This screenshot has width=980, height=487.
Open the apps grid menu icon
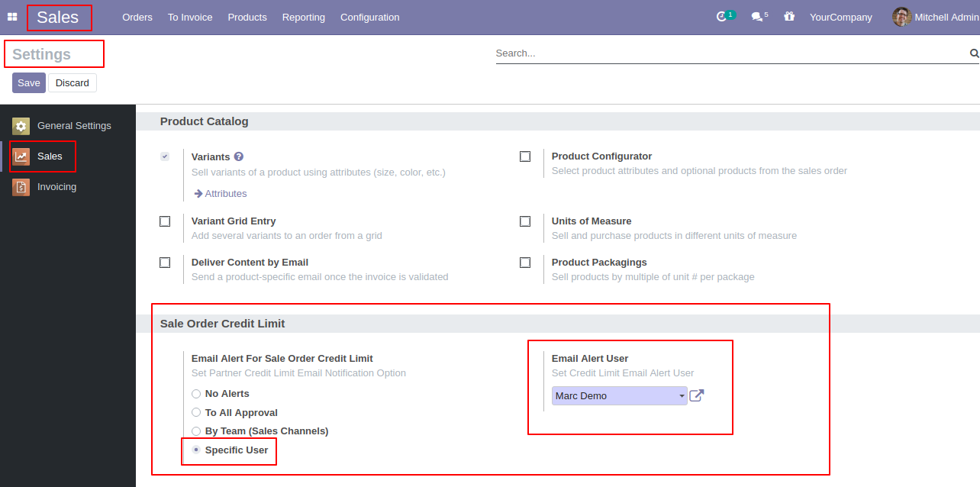point(12,17)
